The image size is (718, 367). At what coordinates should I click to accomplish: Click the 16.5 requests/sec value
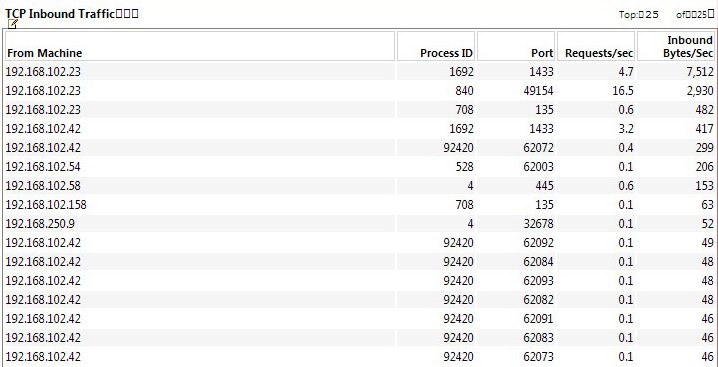click(623, 91)
